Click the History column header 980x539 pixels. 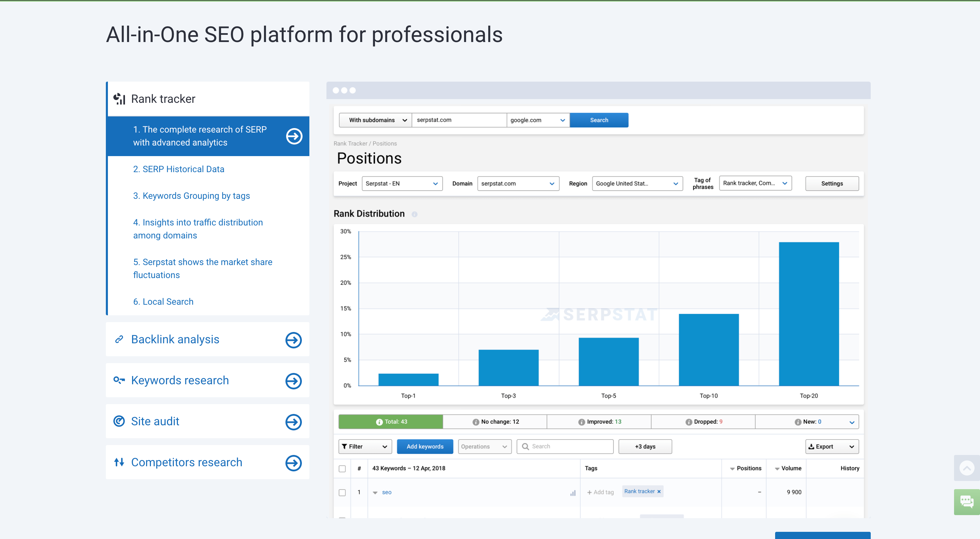(850, 468)
